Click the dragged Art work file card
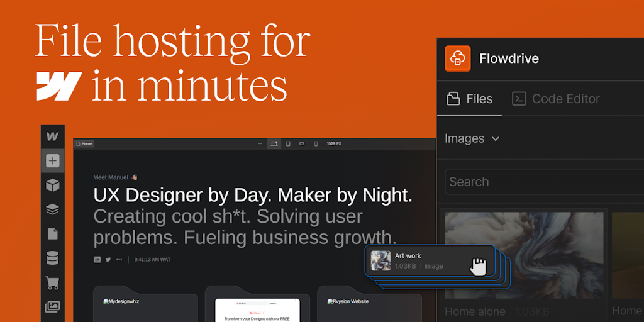The height and width of the screenshot is (322, 644). tap(430, 261)
